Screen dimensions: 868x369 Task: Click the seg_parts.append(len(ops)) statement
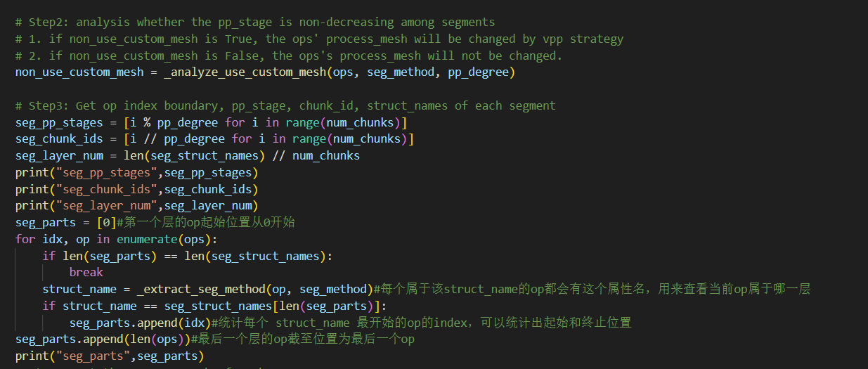(x=103, y=339)
